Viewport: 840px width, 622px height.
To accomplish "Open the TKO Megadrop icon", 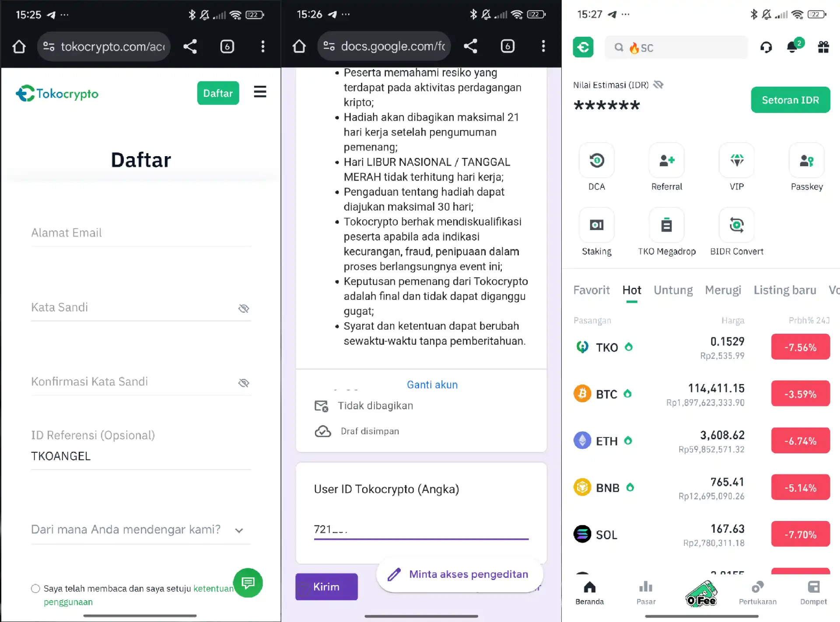I will (666, 225).
